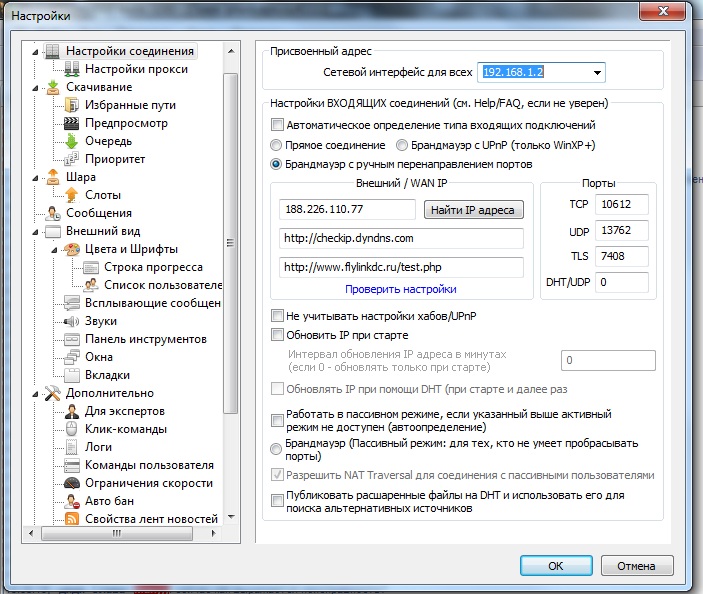Click tree horizontal scroll right arrow
This screenshot has height=594, width=703.
point(214,533)
